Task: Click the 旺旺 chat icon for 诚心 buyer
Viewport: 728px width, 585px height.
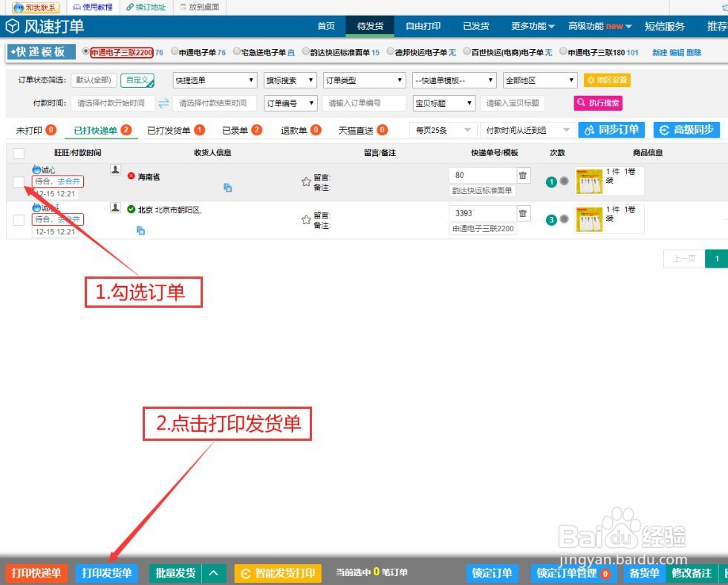Action: click(x=36, y=169)
